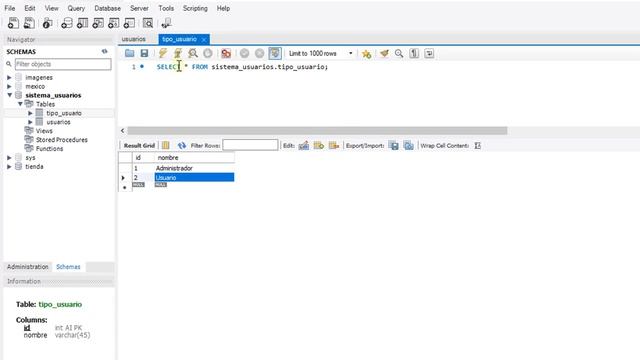Expand the usuarios table node

pyautogui.click(x=30, y=122)
